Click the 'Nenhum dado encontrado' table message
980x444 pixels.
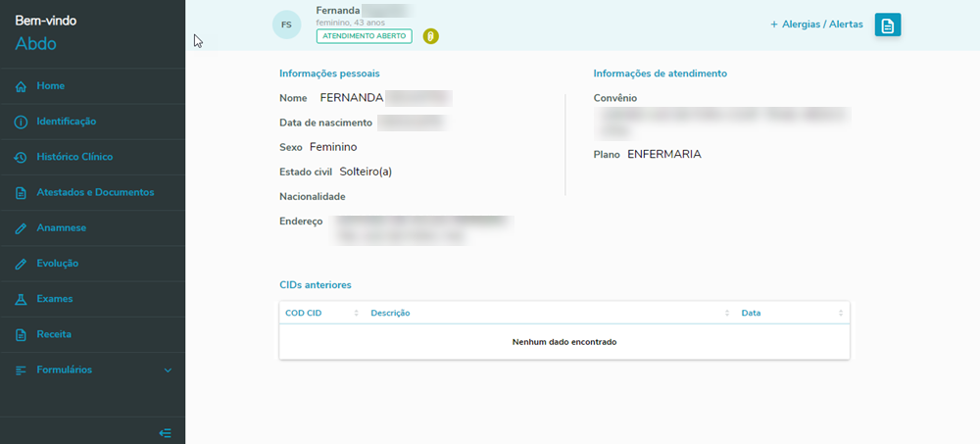(x=564, y=342)
